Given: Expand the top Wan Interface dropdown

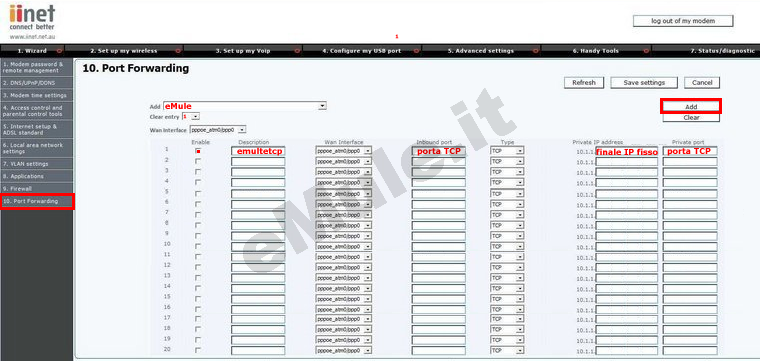Looking at the screenshot, I should tap(218, 130).
